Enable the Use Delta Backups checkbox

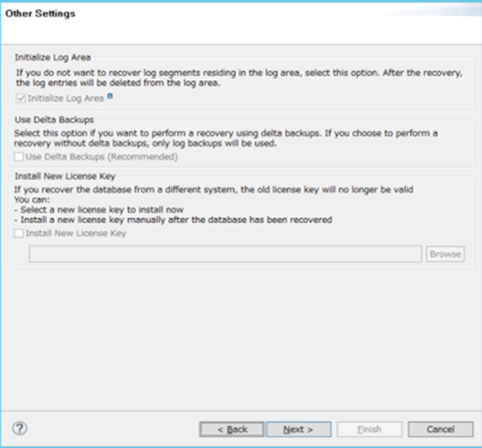19,157
